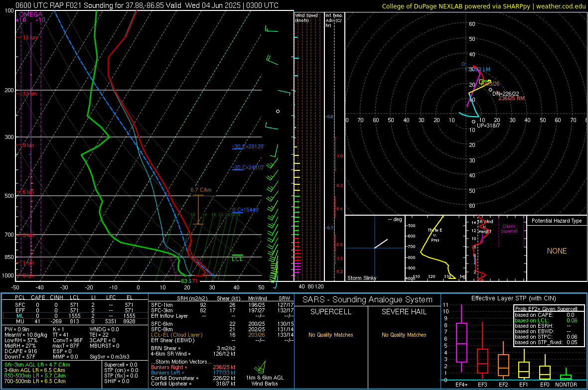Click the SHIP = 0.0 value
Image resolution: width=588 pixels, height=390 pixels.
click(117, 381)
